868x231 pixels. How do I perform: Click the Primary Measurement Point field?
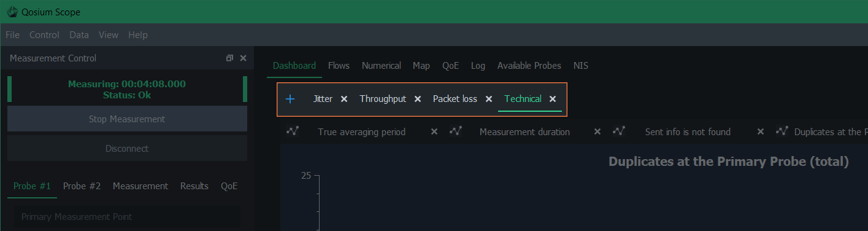[x=128, y=217]
